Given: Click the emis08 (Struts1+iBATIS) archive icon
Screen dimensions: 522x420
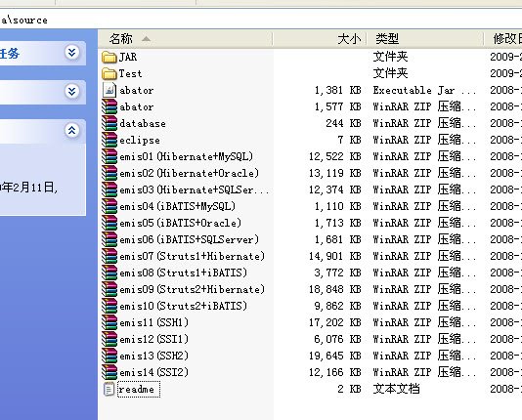Looking at the screenshot, I should tap(109, 273).
